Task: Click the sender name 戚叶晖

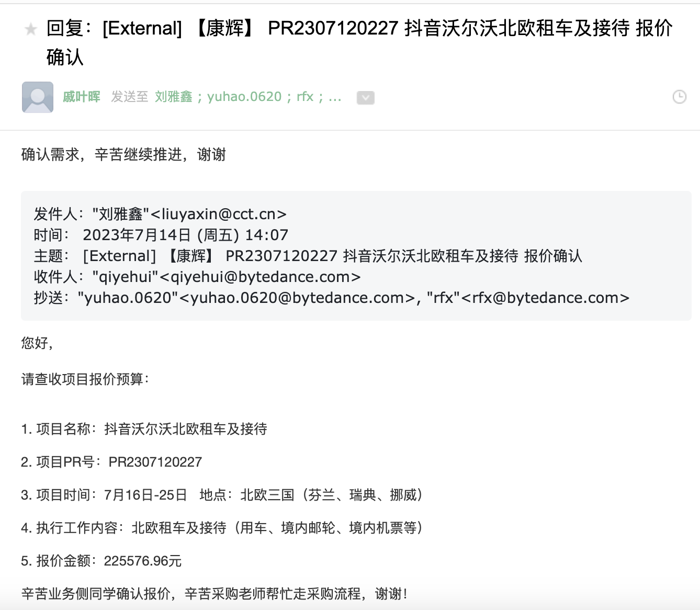Action: coord(81,97)
